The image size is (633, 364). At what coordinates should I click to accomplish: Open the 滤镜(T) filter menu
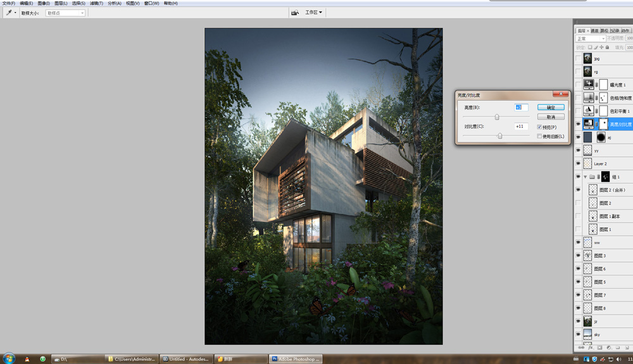[x=96, y=3]
